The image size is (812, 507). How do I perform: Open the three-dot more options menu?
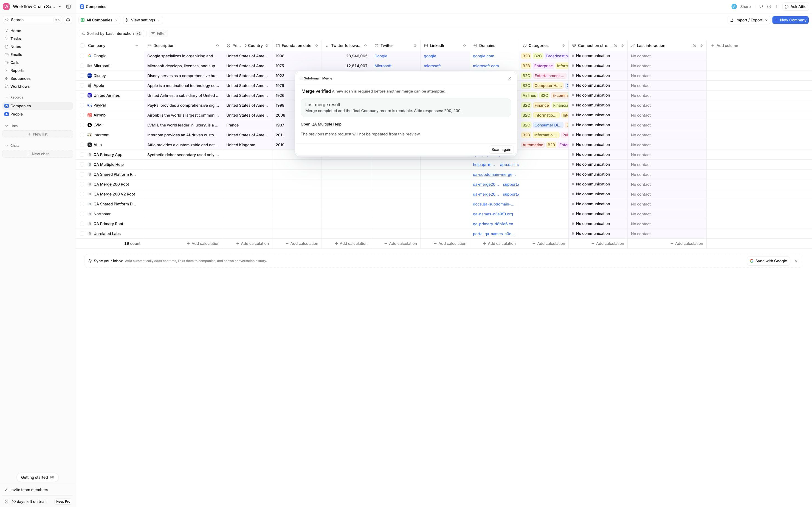[x=776, y=7]
